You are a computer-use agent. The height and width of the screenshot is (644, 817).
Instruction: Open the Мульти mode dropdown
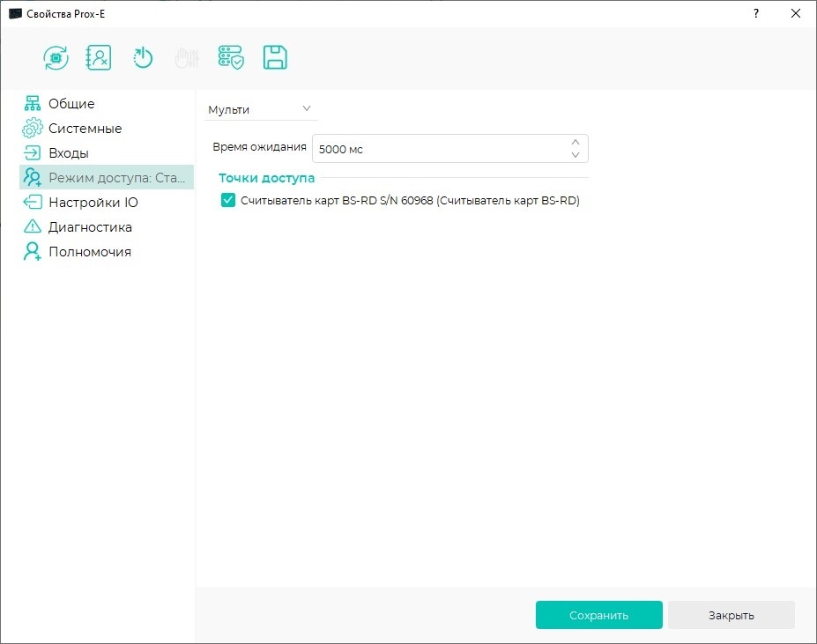click(261, 109)
